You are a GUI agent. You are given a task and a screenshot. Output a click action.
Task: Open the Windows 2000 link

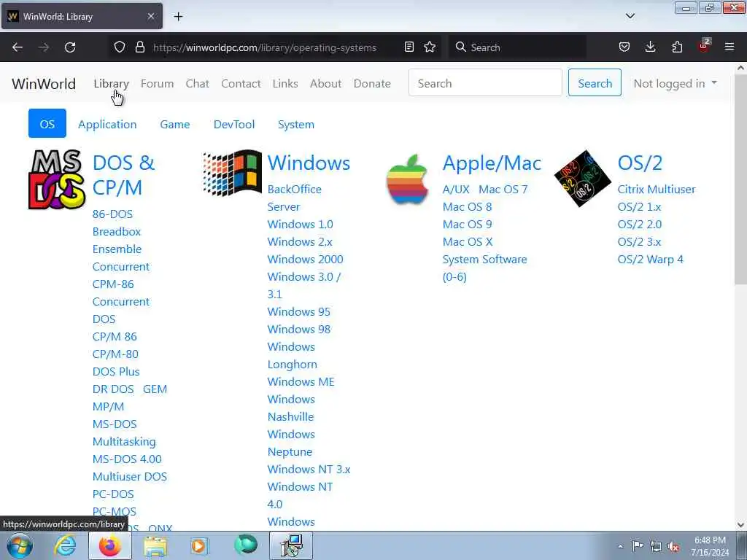pyautogui.click(x=306, y=259)
